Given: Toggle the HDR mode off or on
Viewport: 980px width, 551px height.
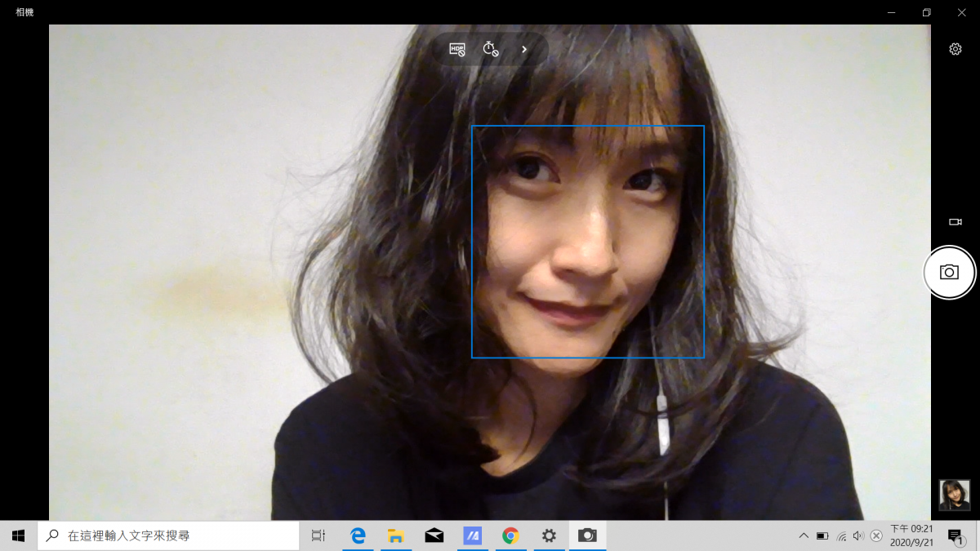Looking at the screenshot, I should 457,49.
